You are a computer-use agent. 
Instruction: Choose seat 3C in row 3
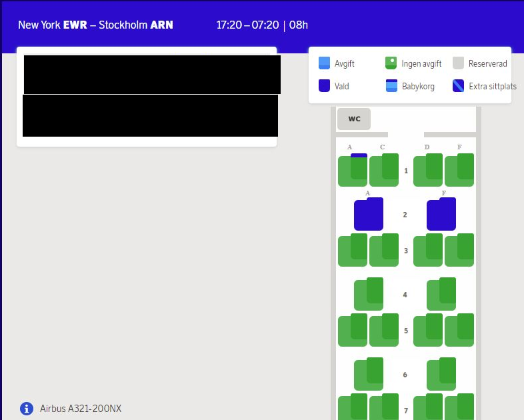click(384, 251)
